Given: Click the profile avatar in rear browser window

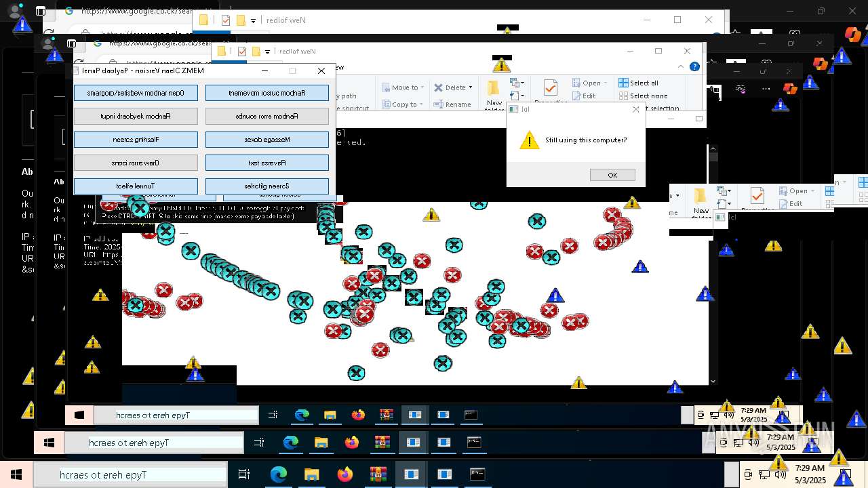Looking at the screenshot, I should 15,11.
